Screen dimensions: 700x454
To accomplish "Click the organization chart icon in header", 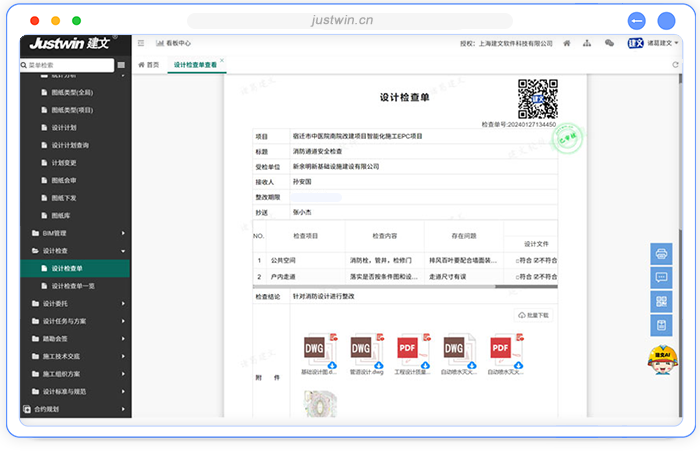I will [586, 43].
